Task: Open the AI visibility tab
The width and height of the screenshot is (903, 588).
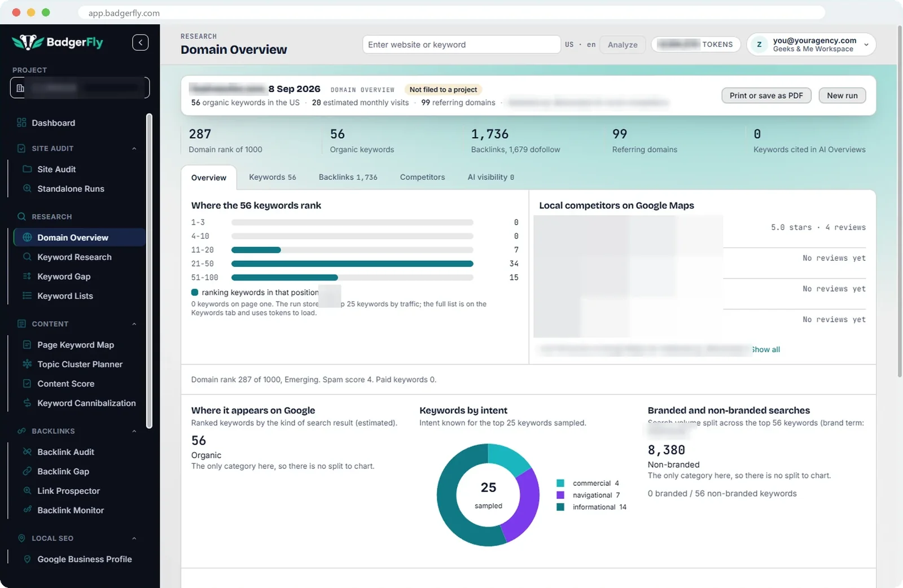Action: point(491,177)
